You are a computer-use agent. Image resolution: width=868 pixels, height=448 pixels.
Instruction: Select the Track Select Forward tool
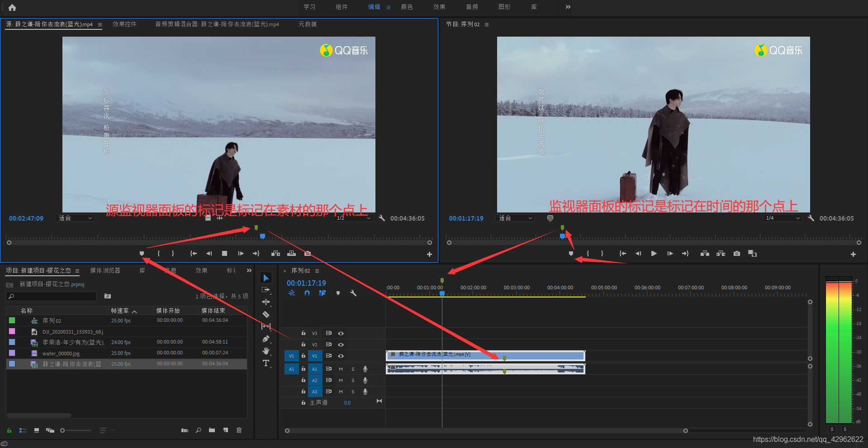(x=266, y=290)
